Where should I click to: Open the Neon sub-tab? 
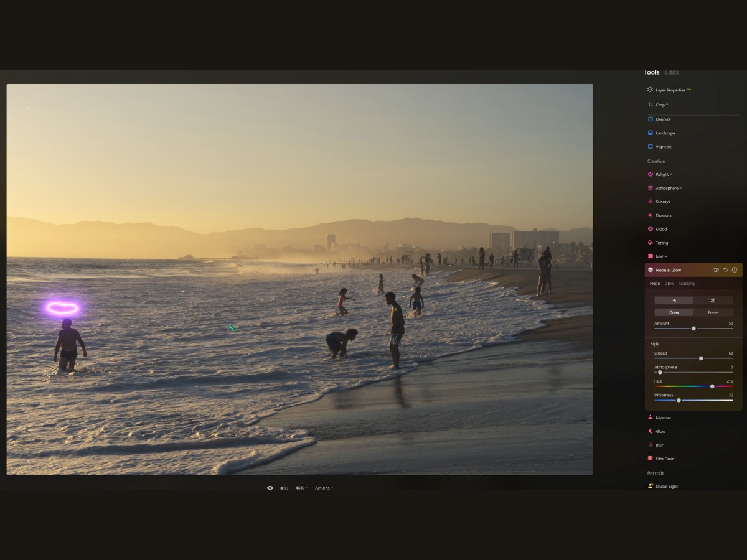pos(655,284)
